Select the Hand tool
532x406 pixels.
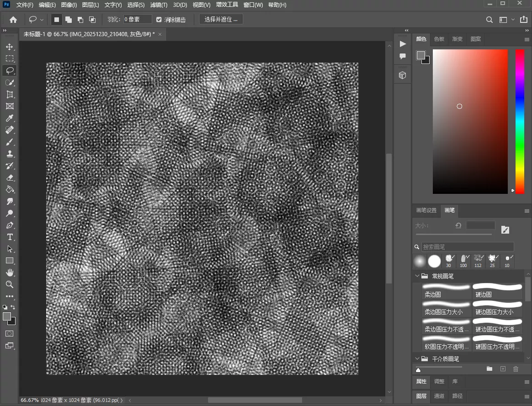tap(10, 272)
